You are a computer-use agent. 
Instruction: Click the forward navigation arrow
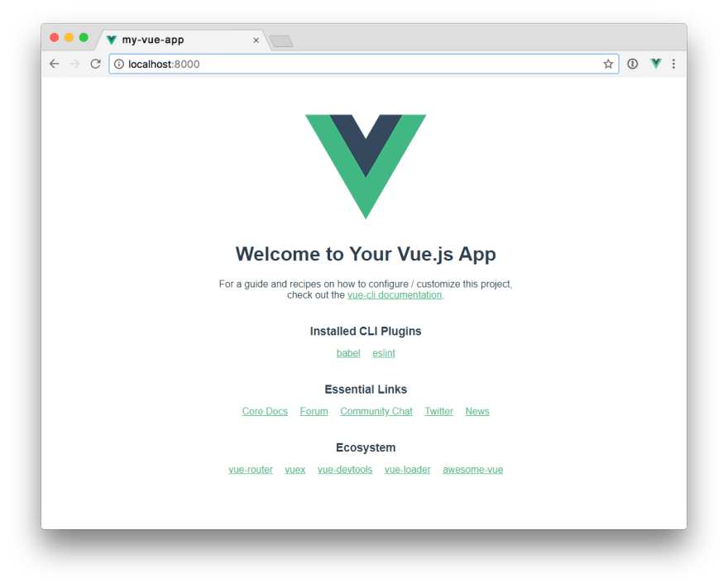(74, 64)
